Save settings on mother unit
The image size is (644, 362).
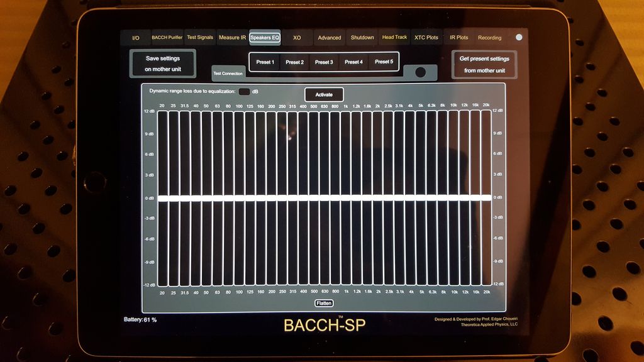(163, 63)
